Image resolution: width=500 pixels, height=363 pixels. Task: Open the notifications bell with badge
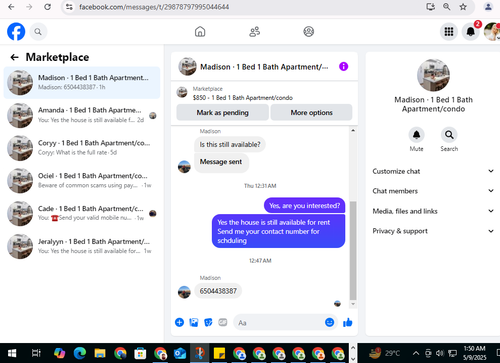[471, 32]
